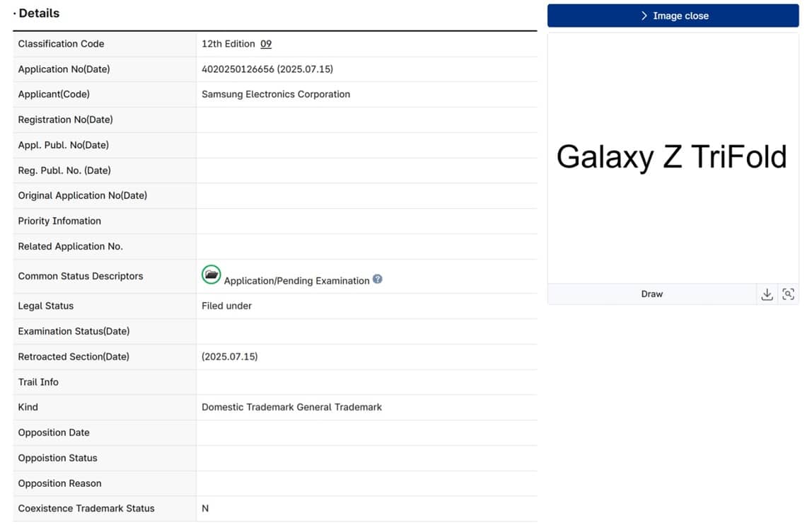812x525 pixels.
Task: Click the Coexistence Trademark Status N value
Action: click(205, 508)
